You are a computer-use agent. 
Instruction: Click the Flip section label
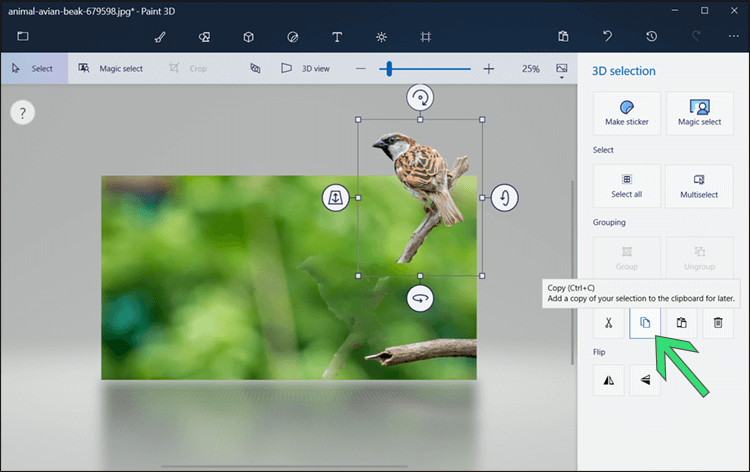click(599, 352)
